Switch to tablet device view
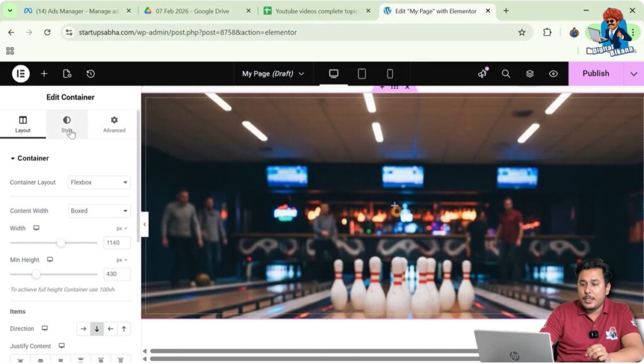 click(362, 74)
